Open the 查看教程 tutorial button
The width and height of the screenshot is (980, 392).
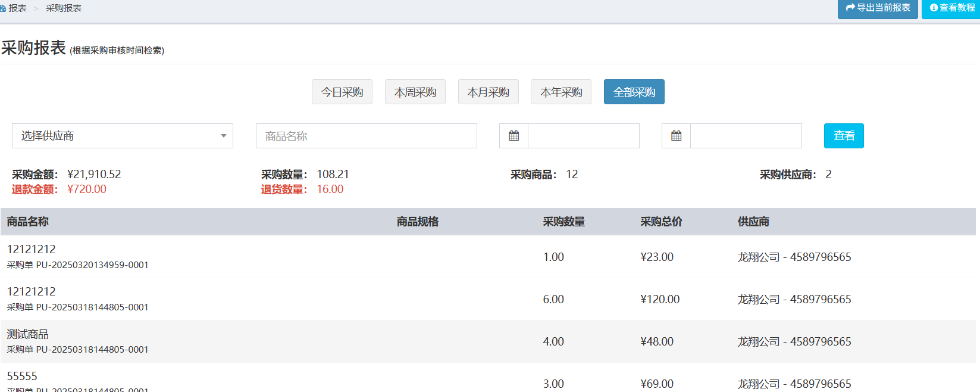pos(952,8)
